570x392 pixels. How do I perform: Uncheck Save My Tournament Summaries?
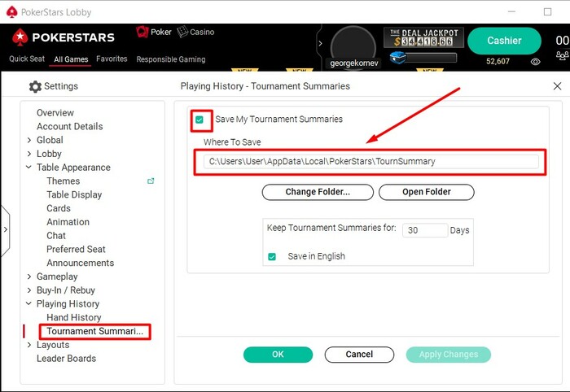pos(199,120)
